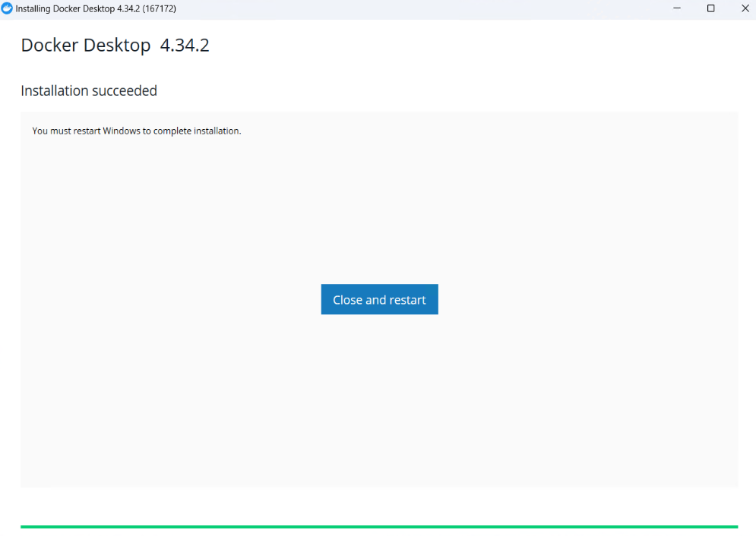Click version number 4.34.2 in the heading
The image size is (756, 536).
pos(185,46)
